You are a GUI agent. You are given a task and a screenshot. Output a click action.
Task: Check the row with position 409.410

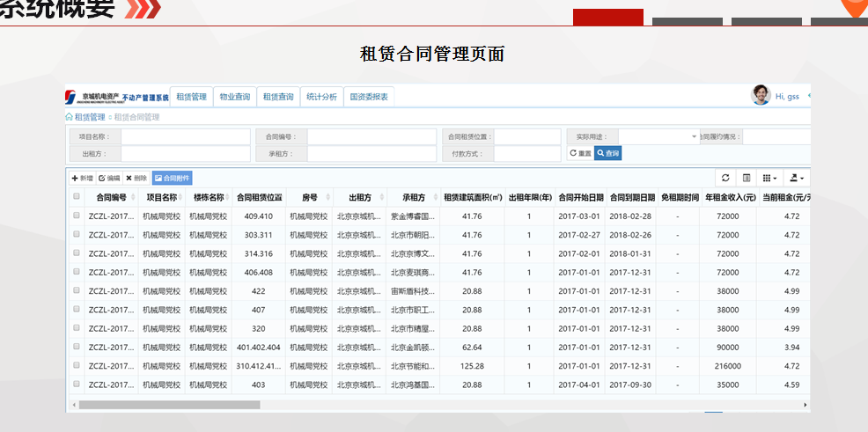pyautogui.click(x=77, y=216)
